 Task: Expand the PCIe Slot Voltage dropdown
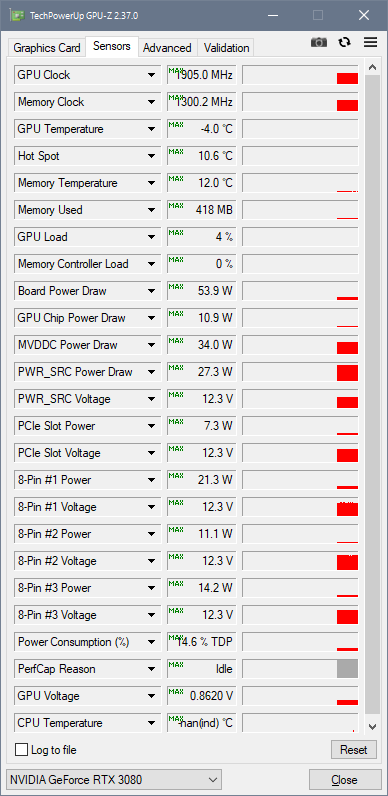pyautogui.click(x=151, y=453)
